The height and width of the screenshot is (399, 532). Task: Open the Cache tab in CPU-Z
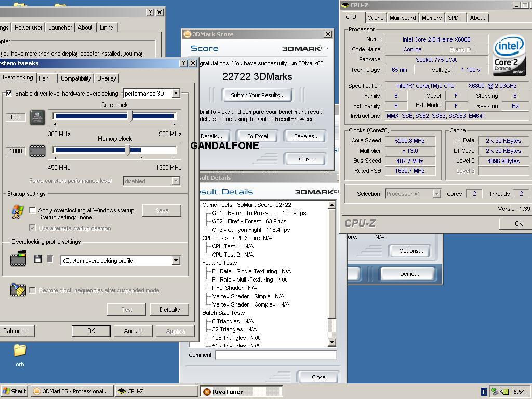click(x=375, y=18)
